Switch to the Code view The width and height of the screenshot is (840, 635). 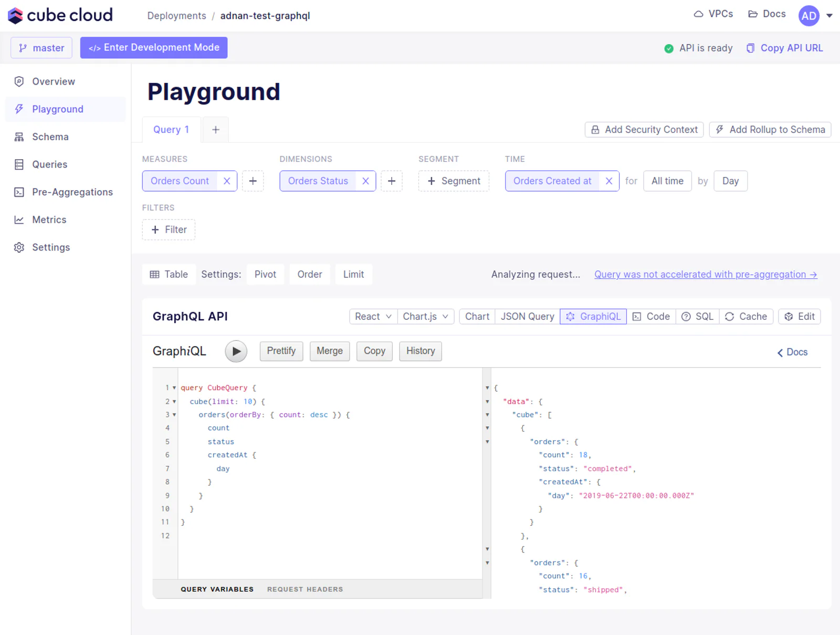(651, 317)
